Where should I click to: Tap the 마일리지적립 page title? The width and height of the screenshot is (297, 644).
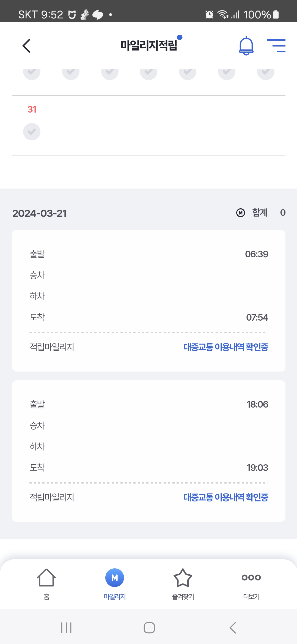click(149, 45)
